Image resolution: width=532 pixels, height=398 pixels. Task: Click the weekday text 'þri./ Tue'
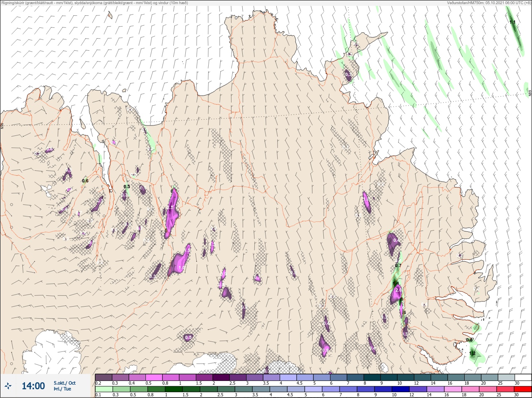click(62, 389)
